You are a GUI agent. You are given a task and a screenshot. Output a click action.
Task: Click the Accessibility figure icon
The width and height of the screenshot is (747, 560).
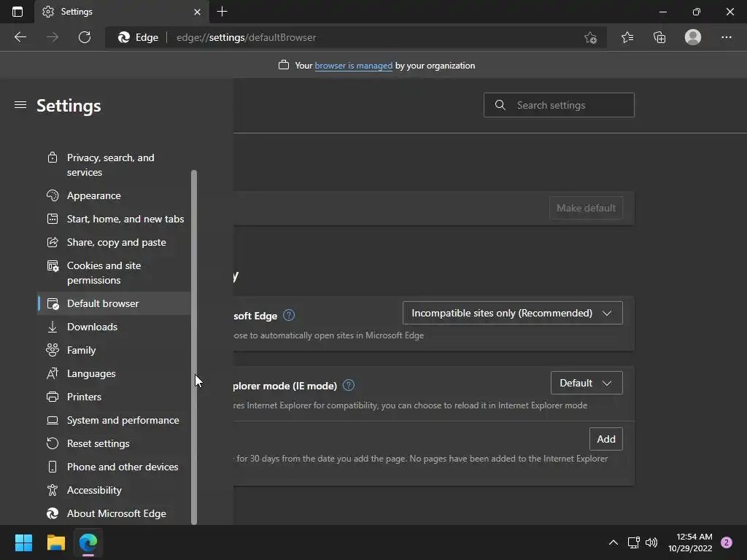[53, 490]
